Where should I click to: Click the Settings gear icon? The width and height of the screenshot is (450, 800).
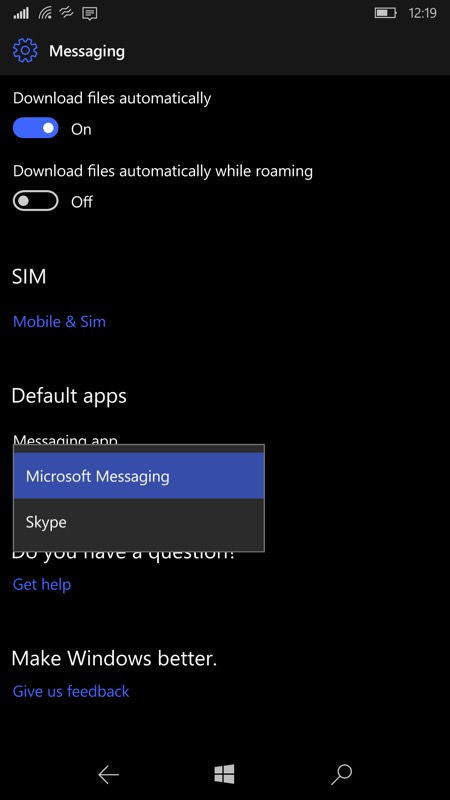[25, 51]
